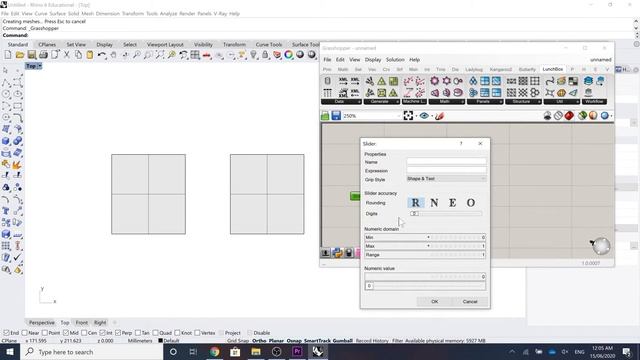Switch to the Ladybug tab in Grasshopper

pyautogui.click(x=474, y=69)
